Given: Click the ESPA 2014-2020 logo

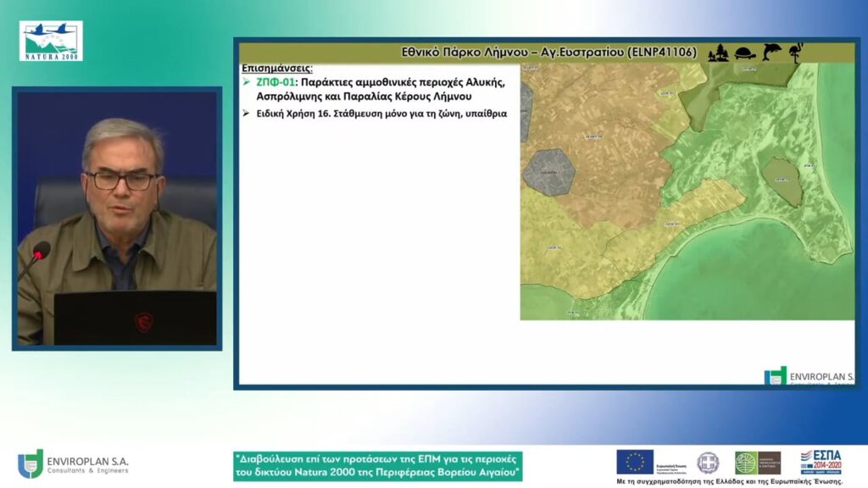Looking at the screenshot, I should click(x=821, y=462).
